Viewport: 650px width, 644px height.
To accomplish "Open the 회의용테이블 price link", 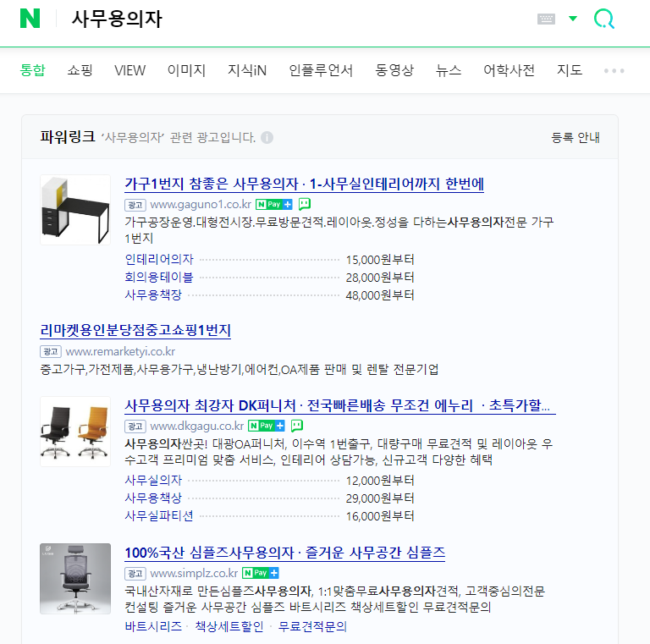I will 159,278.
